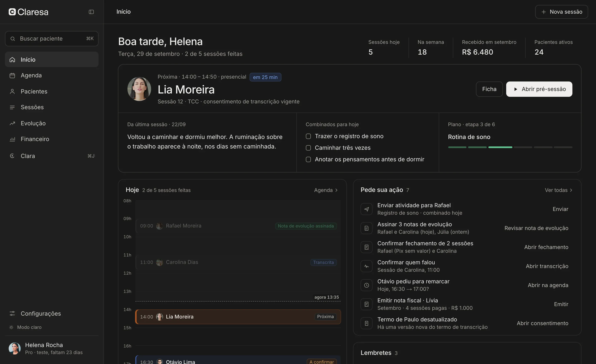Expand Ver todas in Pede sua ação

[559, 190]
